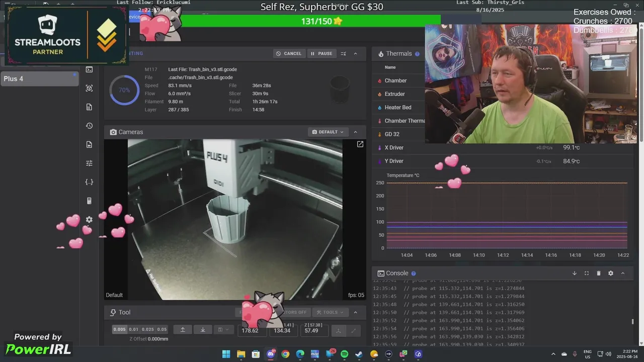
Task: Click the taskbar volume icon
Action: tap(608, 354)
